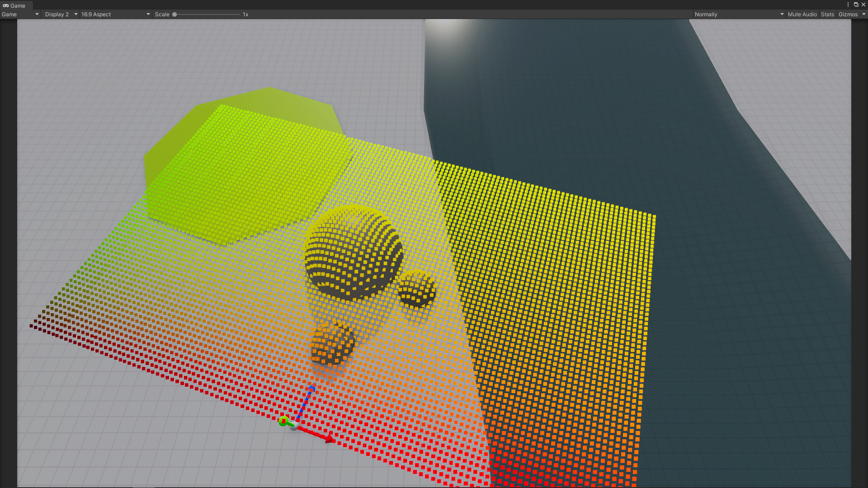The width and height of the screenshot is (868, 488).
Task: Click the small orange sphere near the gizmo
Action: tap(332, 343)
